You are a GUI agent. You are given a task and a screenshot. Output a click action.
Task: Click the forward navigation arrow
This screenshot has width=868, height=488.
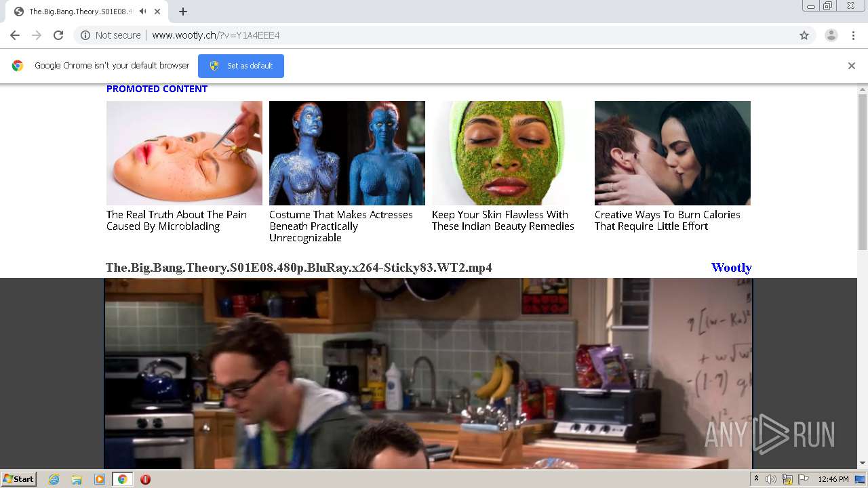pos(37,35)
